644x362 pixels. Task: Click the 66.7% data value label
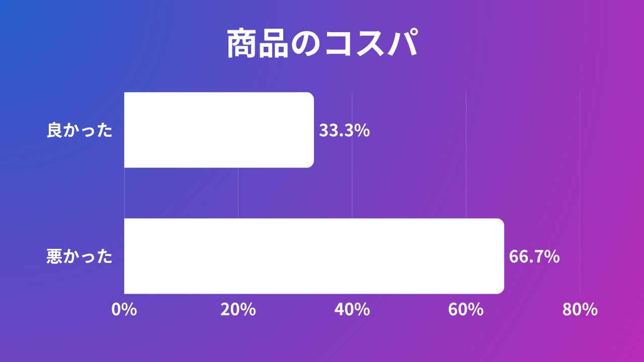click(534, 257)
